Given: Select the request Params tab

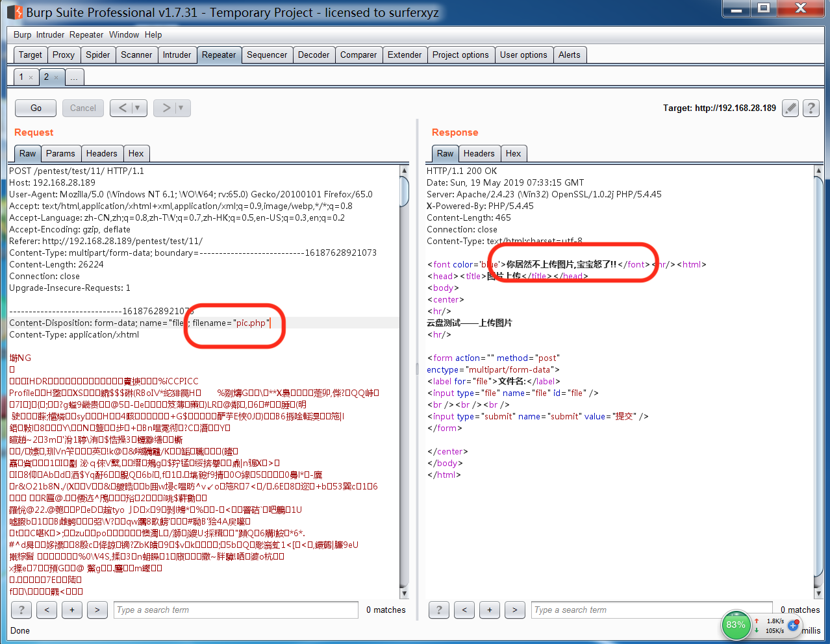Looking at the screenshot, I should pyautogui.click(x=60, y=153).
